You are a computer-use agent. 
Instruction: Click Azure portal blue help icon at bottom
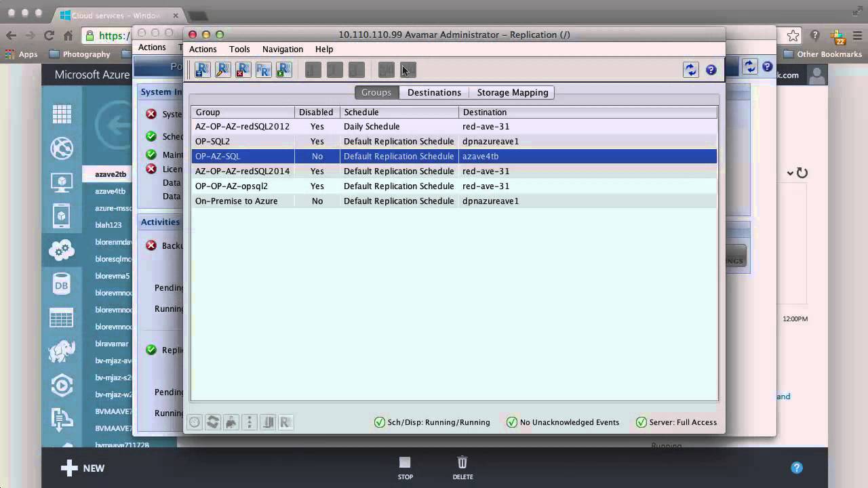pyautogui.click(x=797, y=468)
